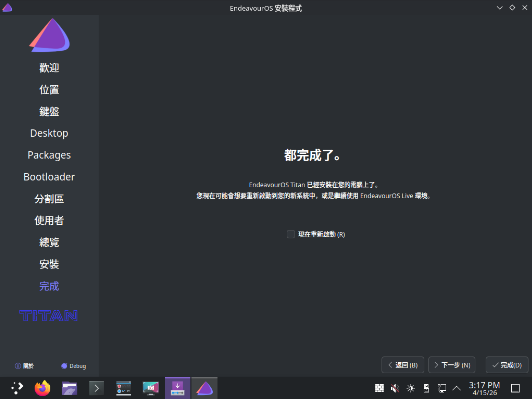Image resolution: width=532 pixels, height=399 pixels.
Task: Select the installer download icon in taskbar
Action: click(x=177, y=388)
